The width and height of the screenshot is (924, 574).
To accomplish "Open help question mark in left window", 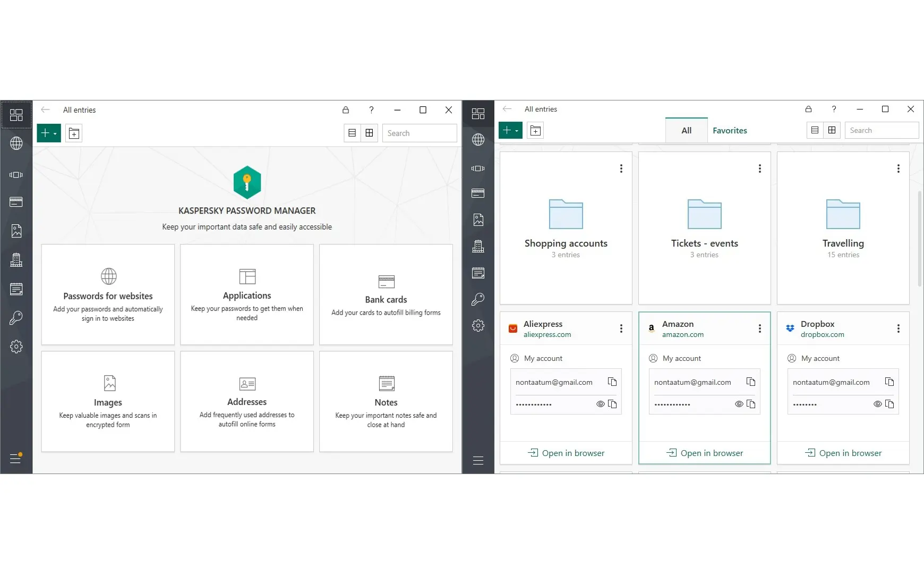I will coord(371,110).
